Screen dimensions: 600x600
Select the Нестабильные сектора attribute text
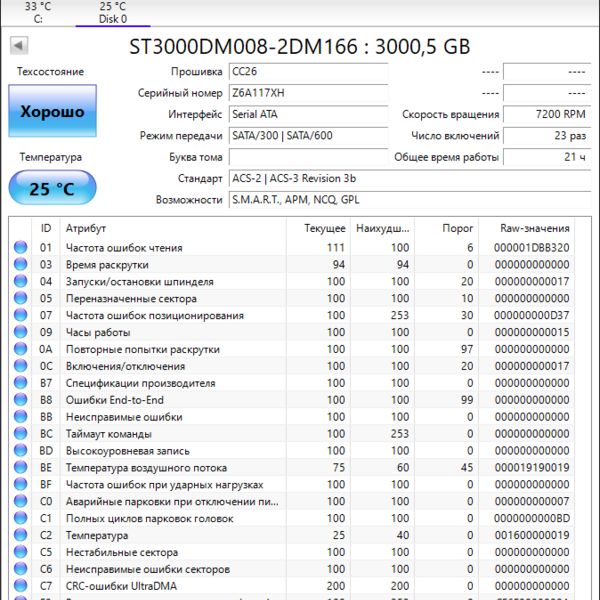click(x=122, y=552)
